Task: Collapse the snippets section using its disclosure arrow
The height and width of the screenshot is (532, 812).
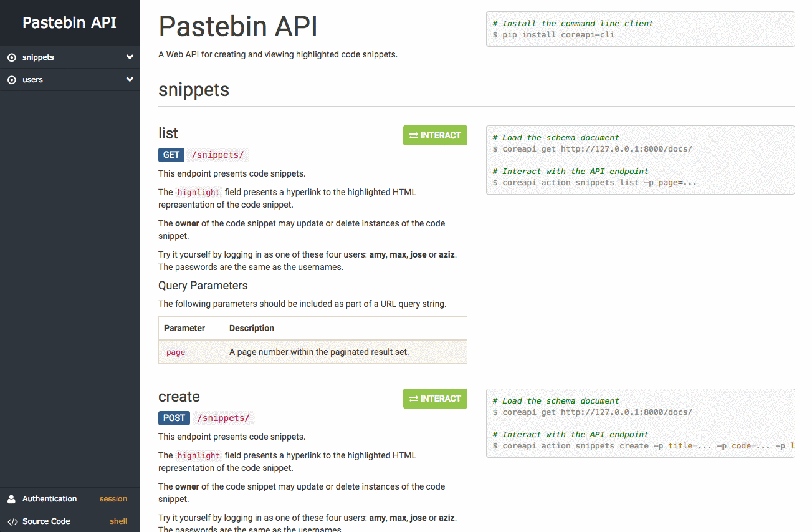Action: [x=130, y=57]
